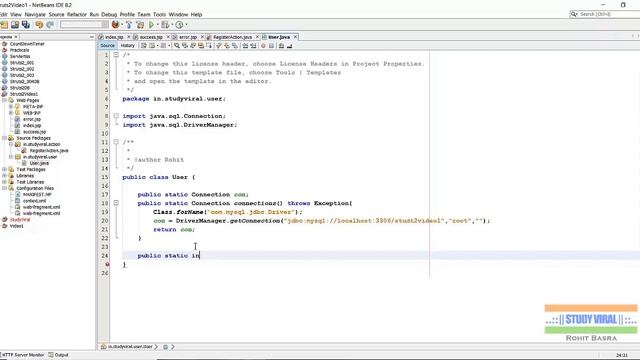The height and width of the screenshot is (360, 640).
Task: Switch to the index.jsp editor tab
Action: pyautogui.click(x=114, y=37)
